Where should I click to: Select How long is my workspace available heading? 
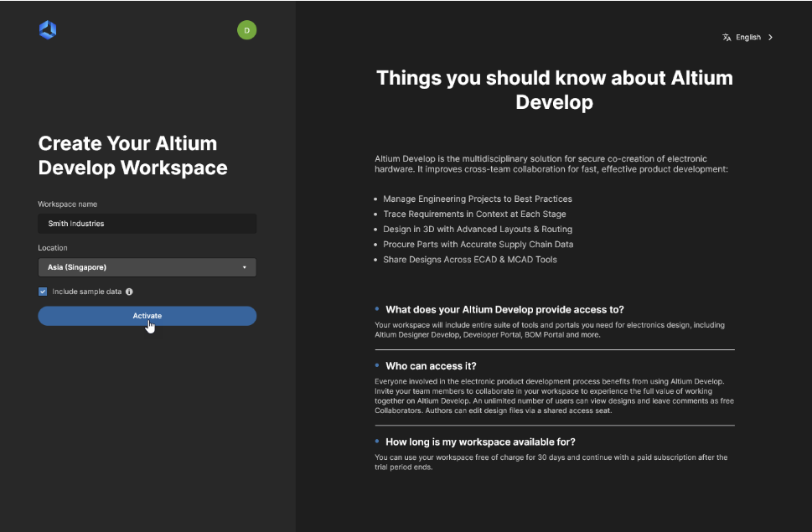click(x=480, y=442)
